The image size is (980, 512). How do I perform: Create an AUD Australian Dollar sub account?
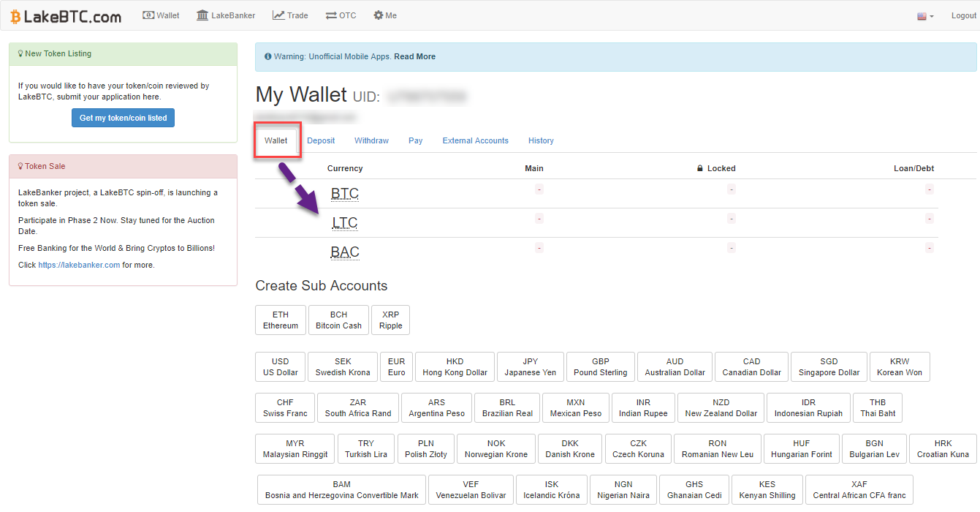pyautogui.click(x=675, y=367)
